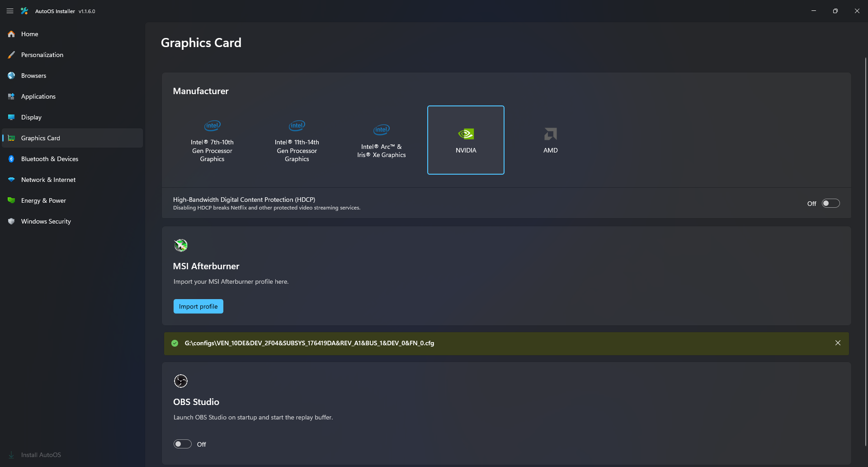
Task: Click the Display monitor icon
Action: click(x=11, y=117)
